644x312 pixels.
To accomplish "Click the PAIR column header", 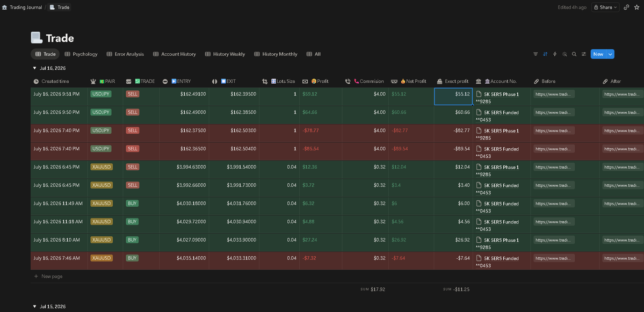I will [105, 81].
